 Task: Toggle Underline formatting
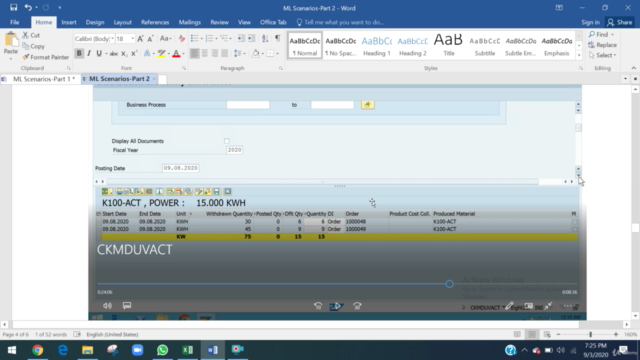99,53
